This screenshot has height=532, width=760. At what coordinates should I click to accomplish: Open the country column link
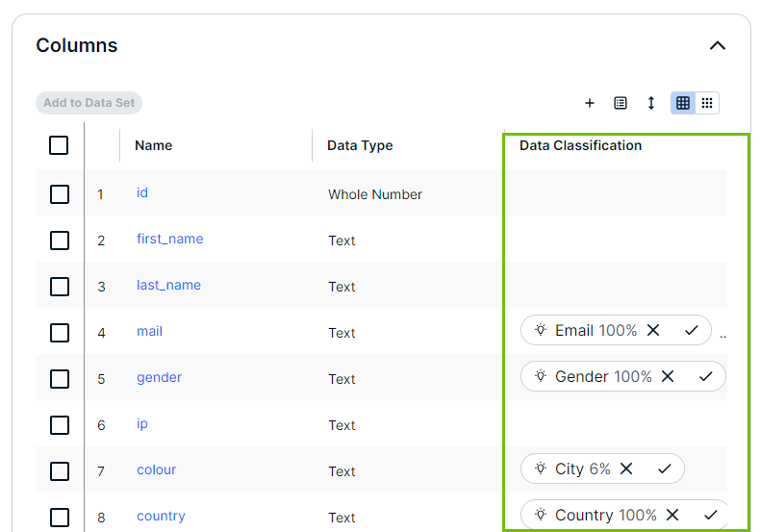(x=161, y=516)
